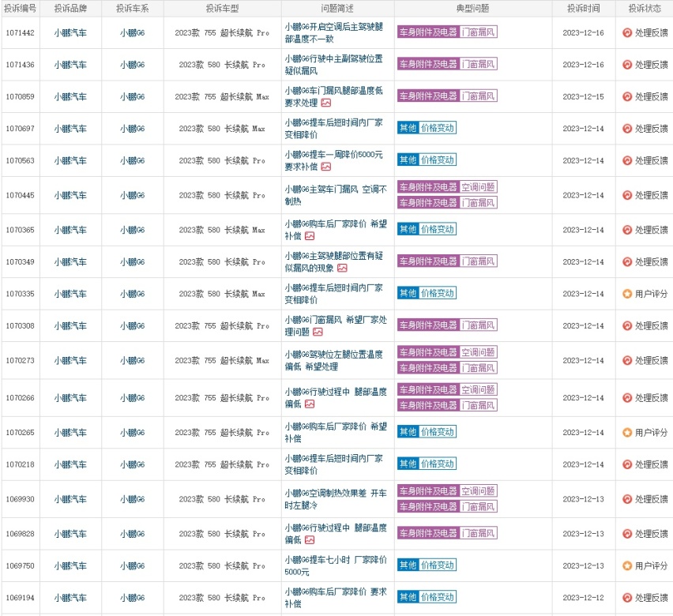This screenshot has width=673, height=616.
Task: Click 处理反馈 status icon for complaint 1070218
Action: [x=627, y=464]
